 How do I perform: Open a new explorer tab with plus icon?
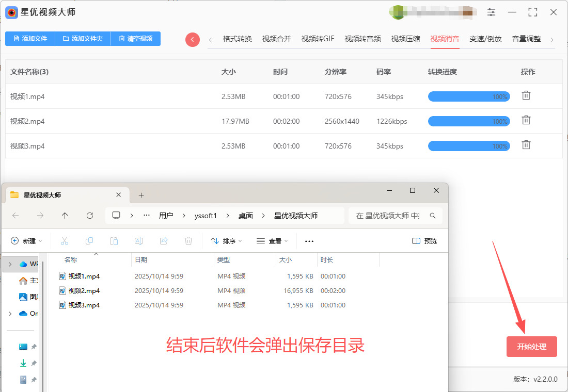pos(141,195)
